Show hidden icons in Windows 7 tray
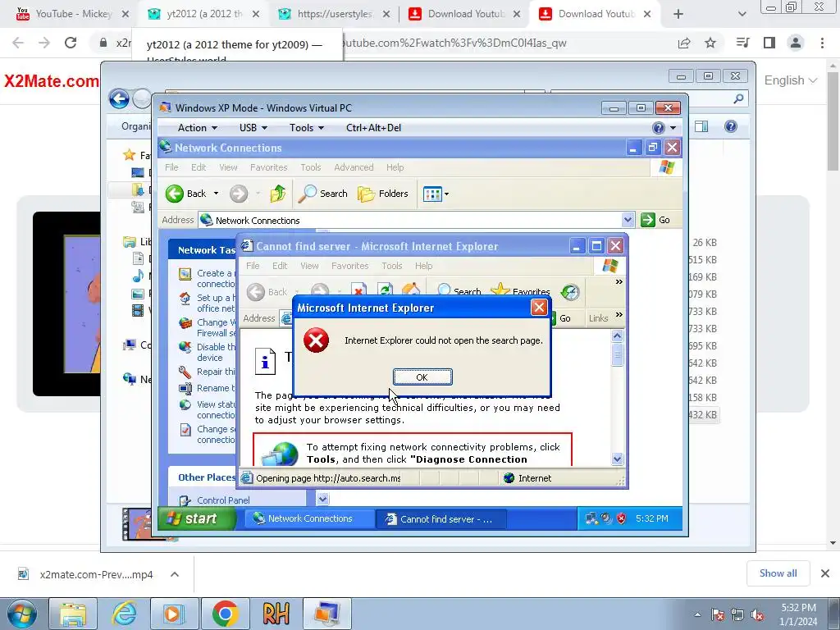Image resolution: width=840 pixels, height=630 pixels. [x=697, y=614]
